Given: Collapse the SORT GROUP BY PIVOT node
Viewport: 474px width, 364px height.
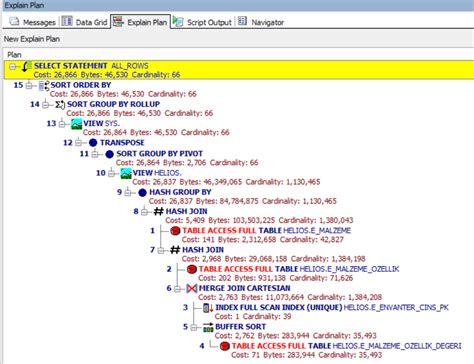Looking at the screenshot, I should [95, 154].
